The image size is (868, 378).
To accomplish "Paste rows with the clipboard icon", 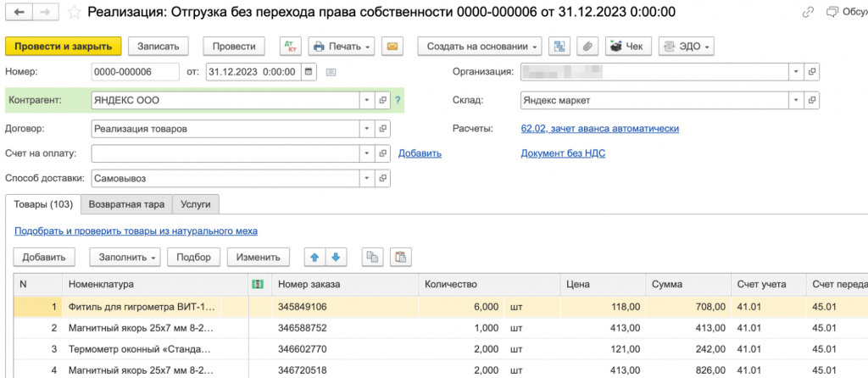I will tap(401, 258).
